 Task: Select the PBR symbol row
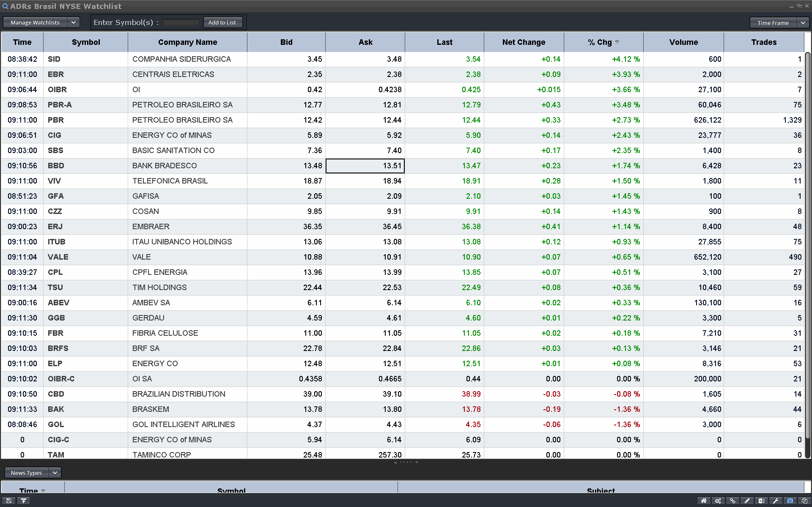coord(56,120)
